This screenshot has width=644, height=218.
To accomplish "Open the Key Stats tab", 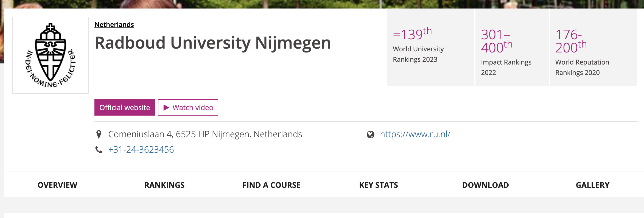I will click(379, 185).
